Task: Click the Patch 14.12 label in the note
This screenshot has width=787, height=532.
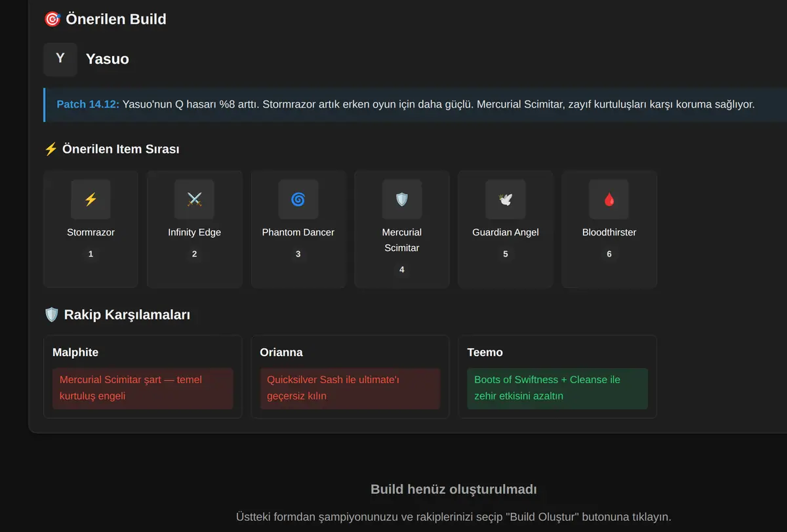Action: 88,104
